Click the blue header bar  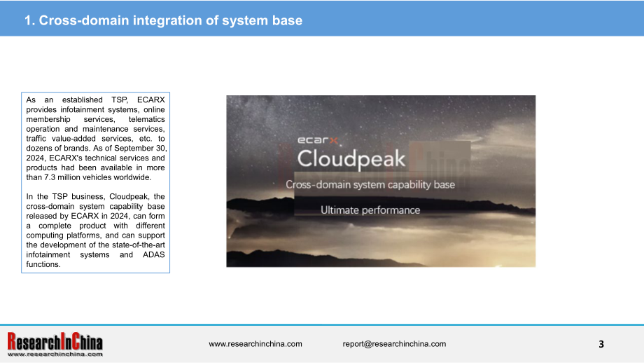(x=322, y=18)
